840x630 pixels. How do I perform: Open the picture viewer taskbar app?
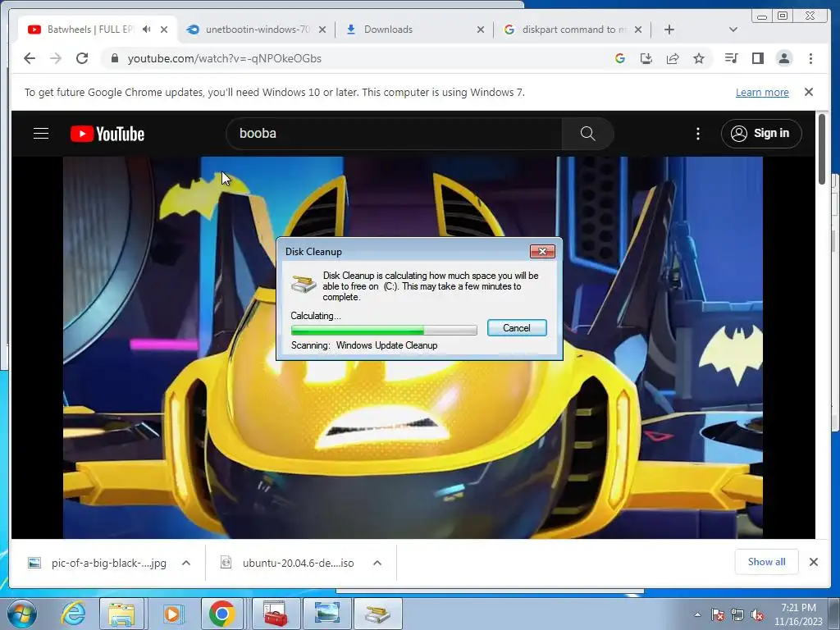326,614
